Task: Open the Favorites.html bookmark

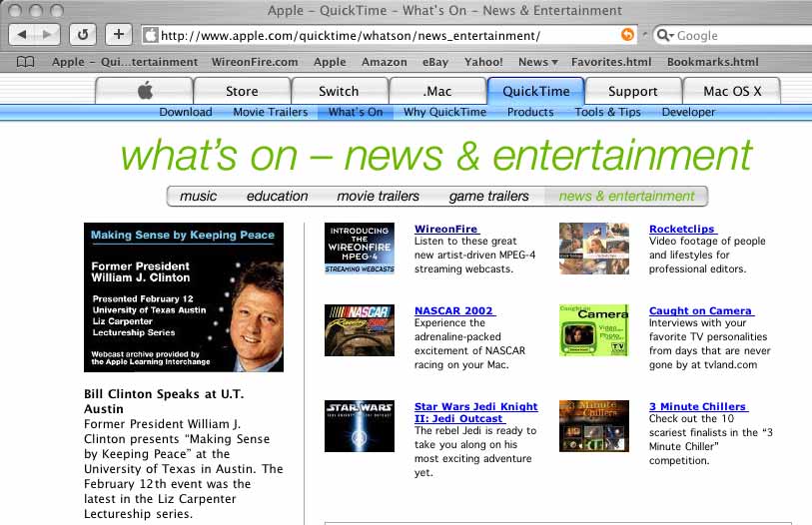Action: (611, 62)
